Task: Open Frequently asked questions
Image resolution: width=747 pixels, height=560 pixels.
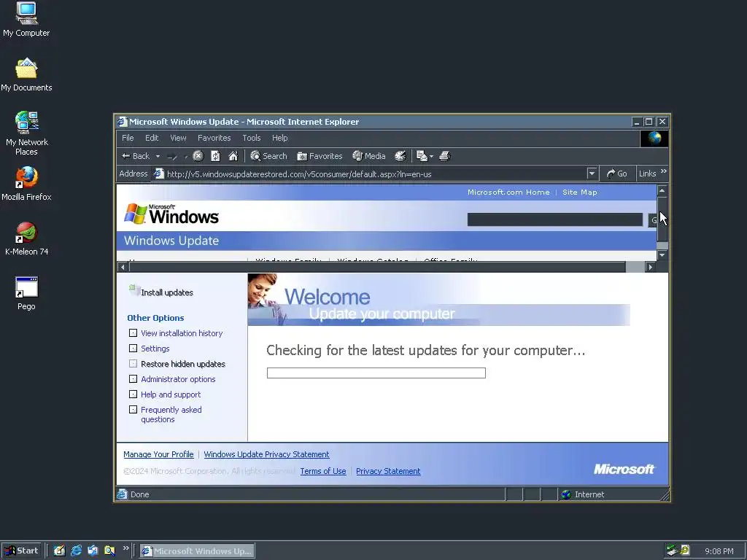Action: 171,414
